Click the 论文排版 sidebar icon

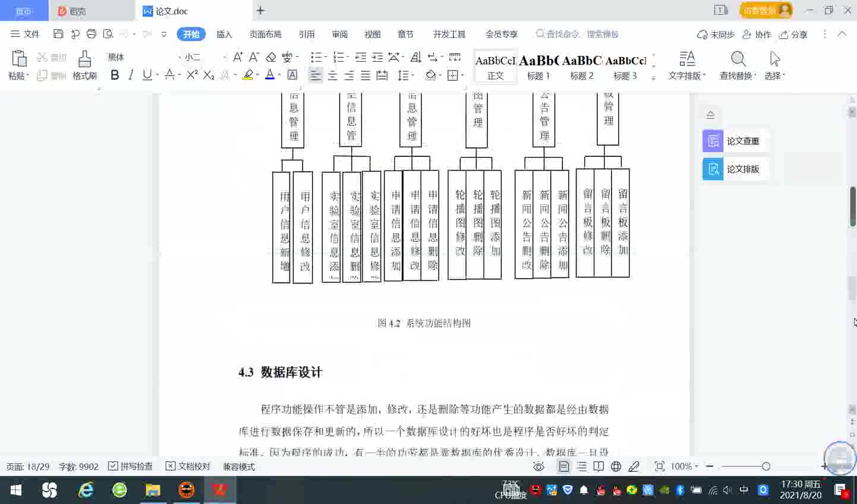pos(713,169)
